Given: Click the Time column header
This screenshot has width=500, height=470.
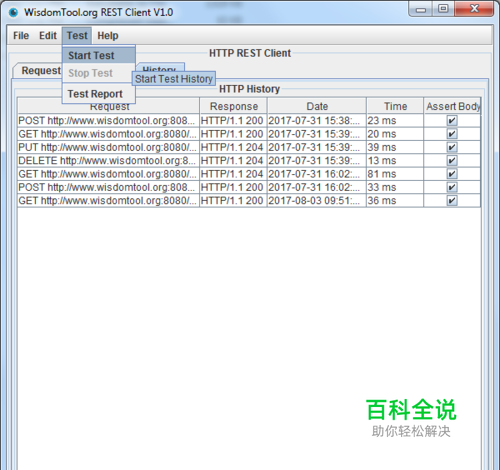Looking at the screenshot, I should [x=395, y=106].
